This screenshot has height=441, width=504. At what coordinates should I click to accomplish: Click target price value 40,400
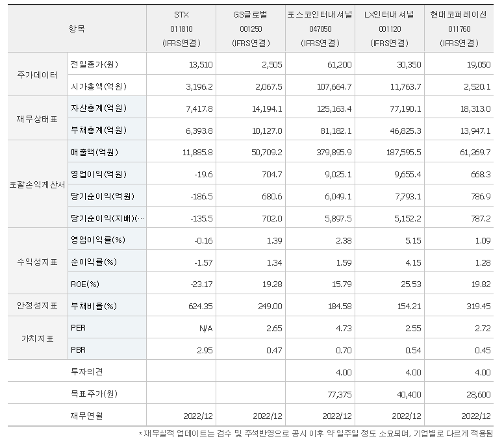[x=409, y=394]
